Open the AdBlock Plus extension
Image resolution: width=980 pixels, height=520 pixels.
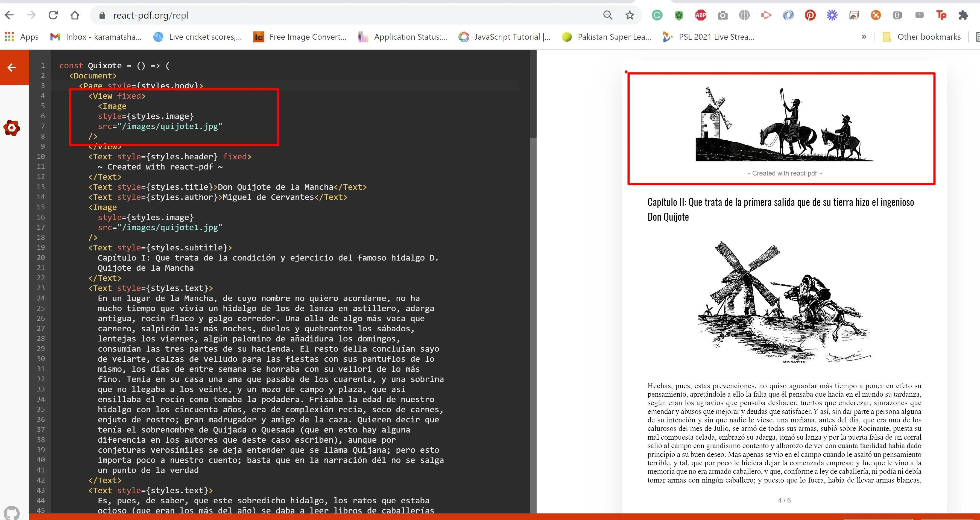pos(701,15)
